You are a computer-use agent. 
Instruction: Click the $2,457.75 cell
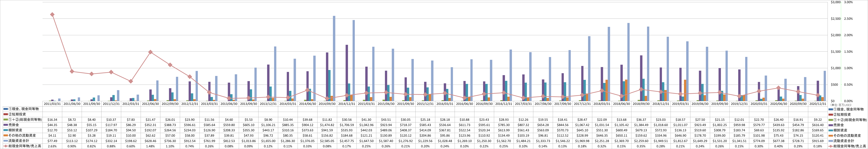[347, 141]
